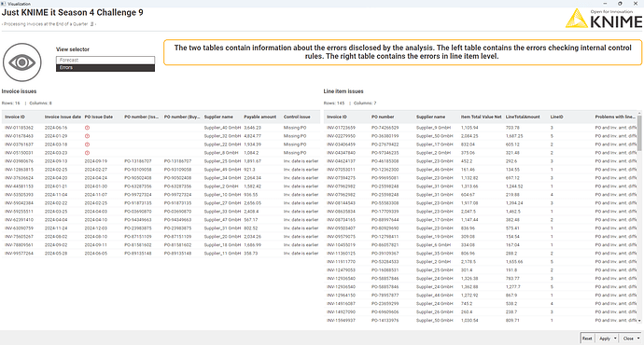Click missing value icon in INV-05150031 row

87,153
